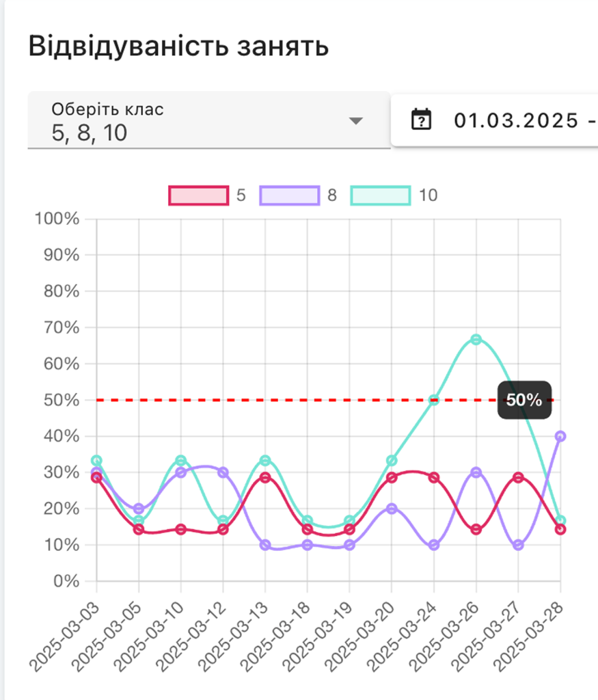Click class 10 point on 2025-03-10
This screenshot has height=700, width=598.
(181, 461)
